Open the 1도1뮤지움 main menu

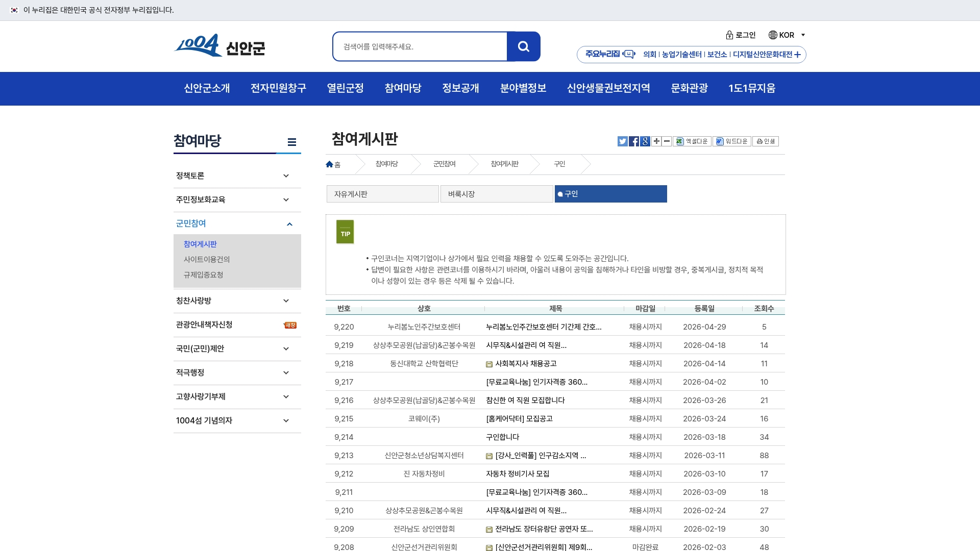tap(752, 88)
